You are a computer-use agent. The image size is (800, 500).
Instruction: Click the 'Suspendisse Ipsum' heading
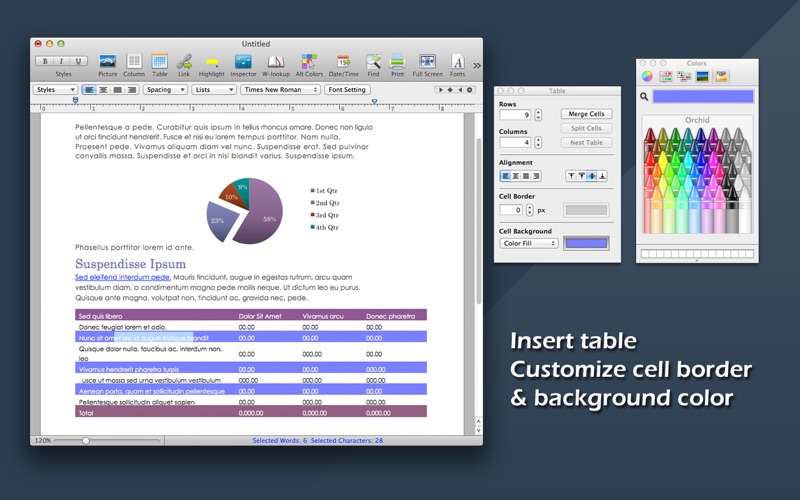point(131,264)
